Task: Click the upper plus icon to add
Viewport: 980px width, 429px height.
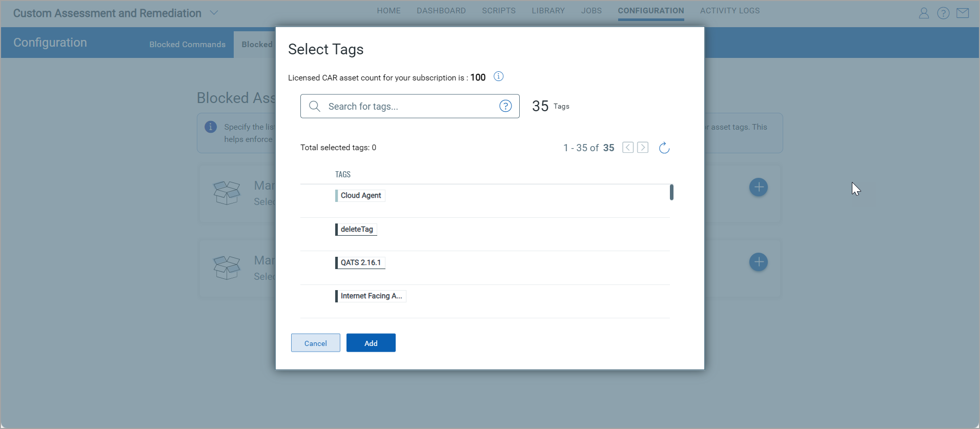Action: [x=758, y=187]
